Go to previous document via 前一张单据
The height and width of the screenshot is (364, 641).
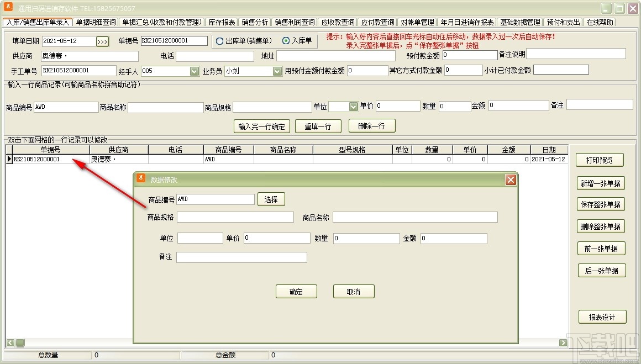(x=601, y=247)
